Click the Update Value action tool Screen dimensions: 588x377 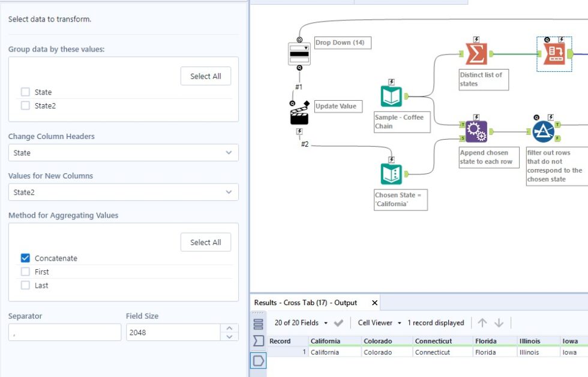(298, 116)
